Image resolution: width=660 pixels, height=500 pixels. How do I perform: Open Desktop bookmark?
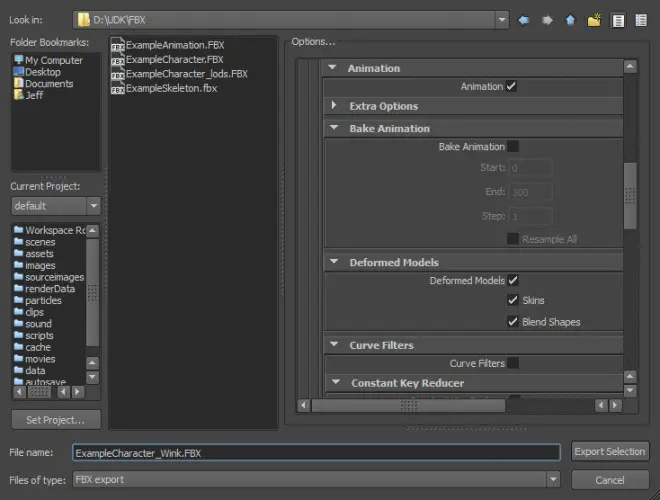point(37,72)
